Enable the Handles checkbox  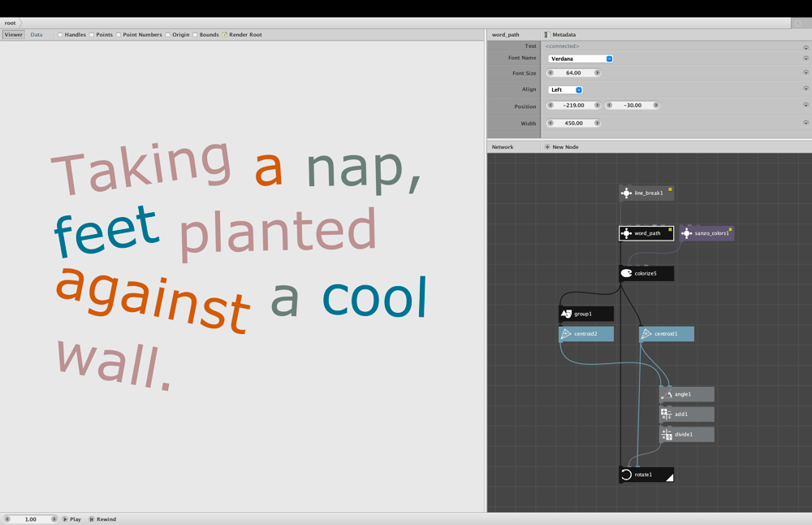click(x=60, y=35)
